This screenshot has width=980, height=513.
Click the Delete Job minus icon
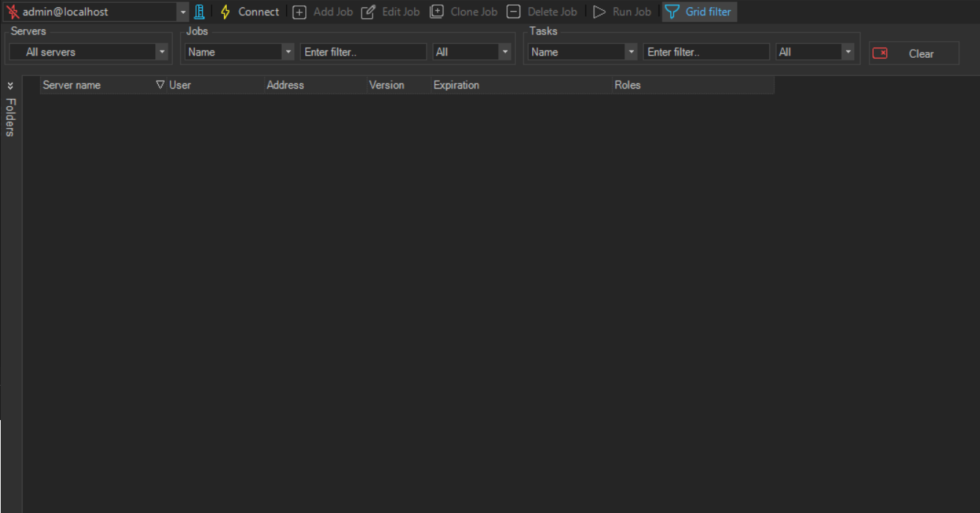click(514, 12)
